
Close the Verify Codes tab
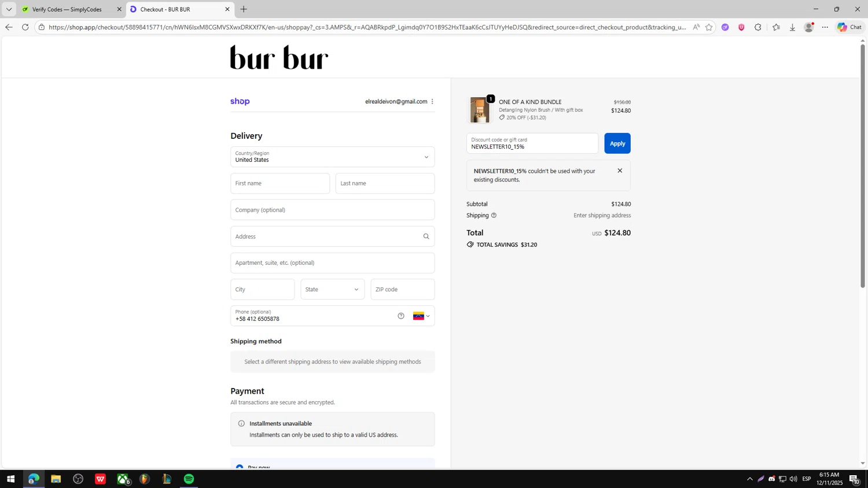click(119, 9)
